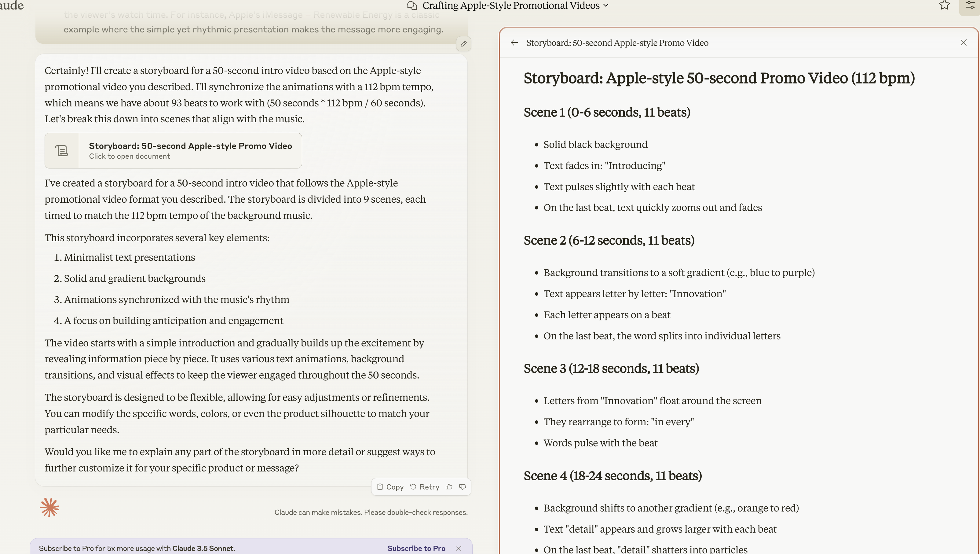The height and width of the screenshot is (554, 980).
Task: Give a thumbs up to the response
Action: [x=449, y=487]
